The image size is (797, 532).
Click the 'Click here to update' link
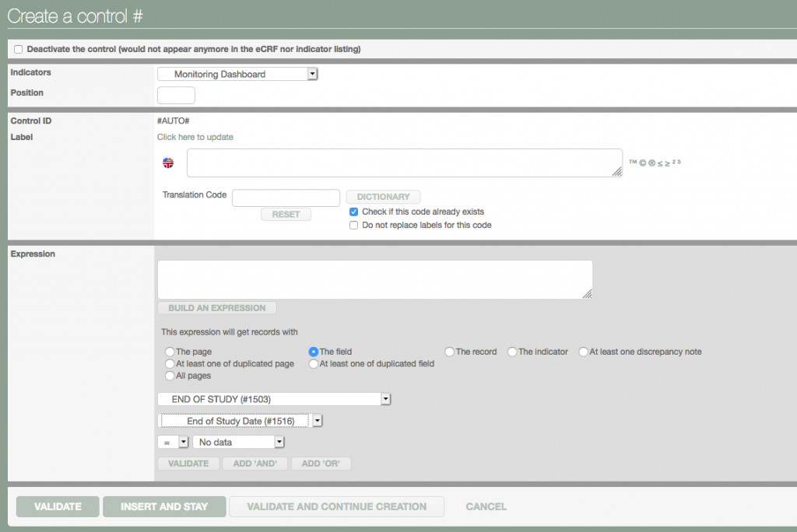pos(195,137)
